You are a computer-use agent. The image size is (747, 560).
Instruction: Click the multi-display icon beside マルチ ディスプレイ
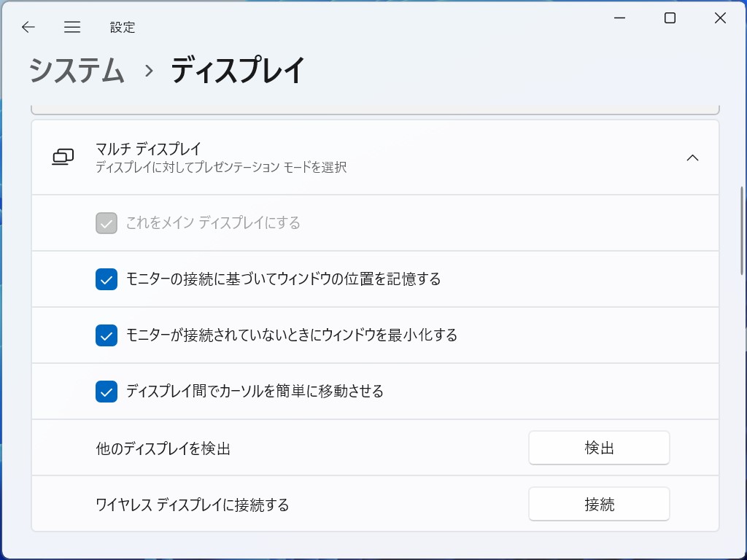64,157
